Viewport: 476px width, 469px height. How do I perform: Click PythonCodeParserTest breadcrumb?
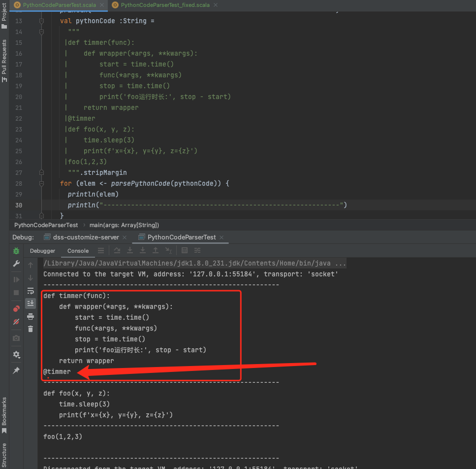[x=46, y=225]
